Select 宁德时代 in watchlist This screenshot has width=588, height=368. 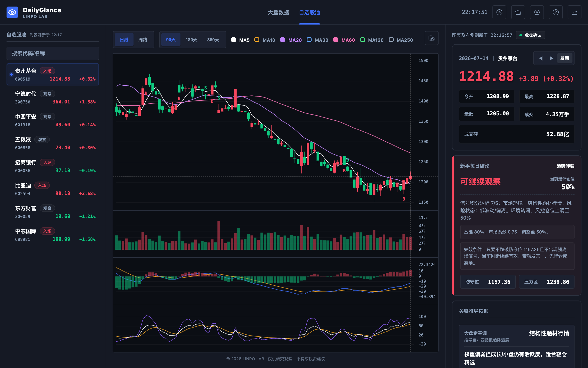53,97
